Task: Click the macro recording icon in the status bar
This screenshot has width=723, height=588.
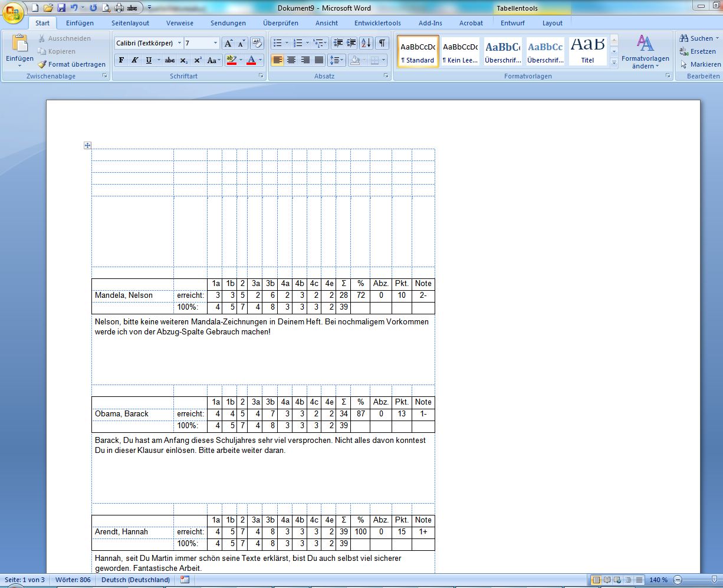Action: pyautogui.click(x=185, y=580)
